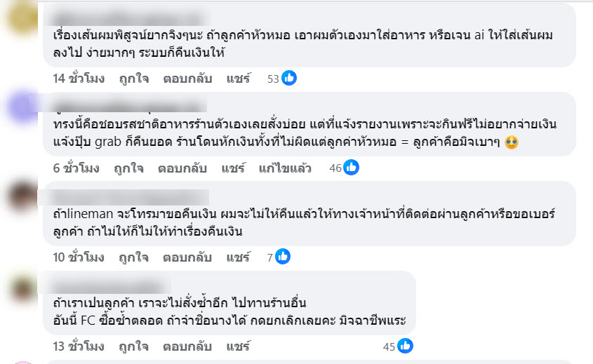Click แชร์ on the 14 ชั่วโมง comment
Image resolution: width=593 pixels, height=364 pixels.
pyautogui.click(x=239, y=79)
